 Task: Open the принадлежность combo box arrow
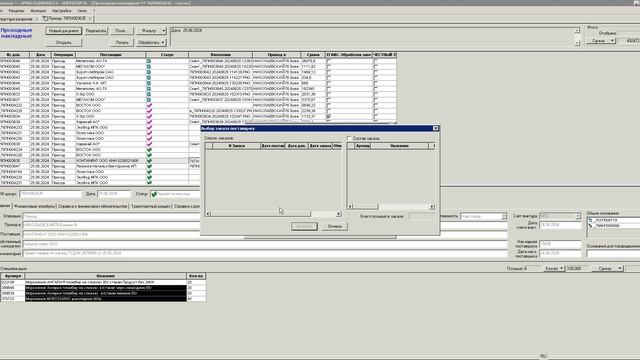[x=504, y=216]
